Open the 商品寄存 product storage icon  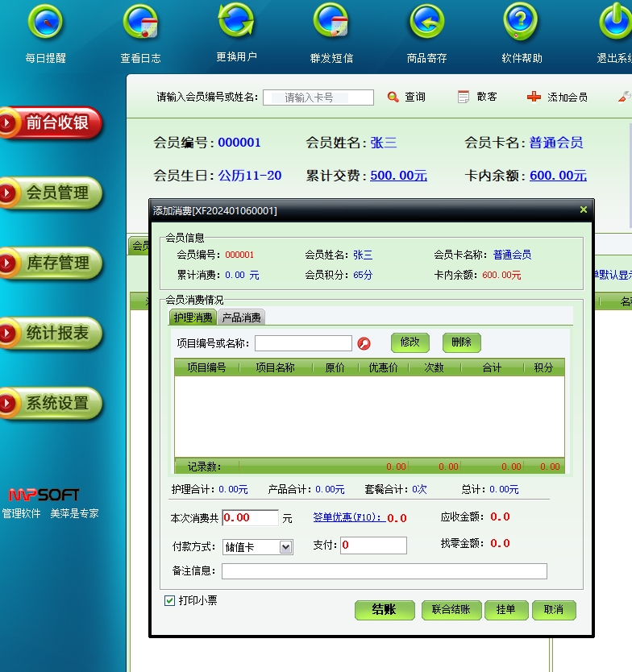[x=426, y=23]
